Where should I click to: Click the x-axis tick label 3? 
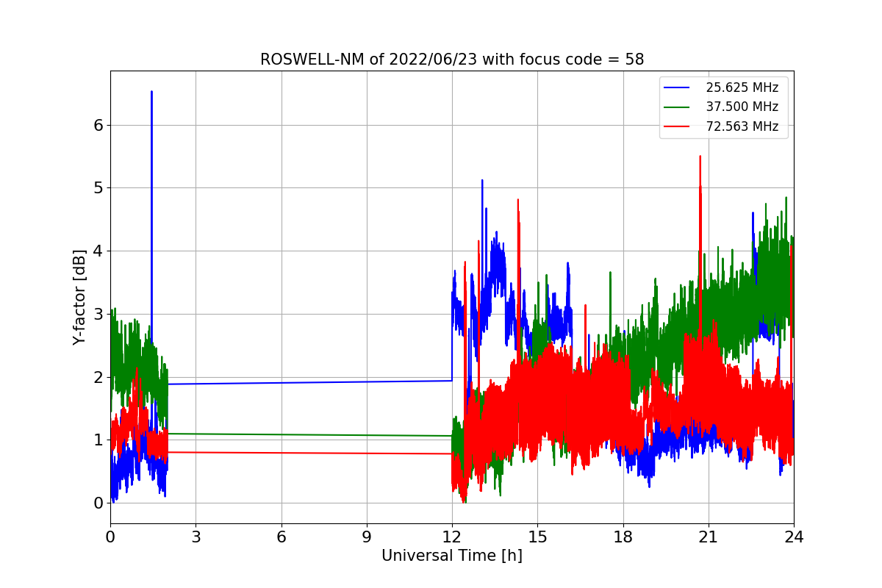[196, 537]
